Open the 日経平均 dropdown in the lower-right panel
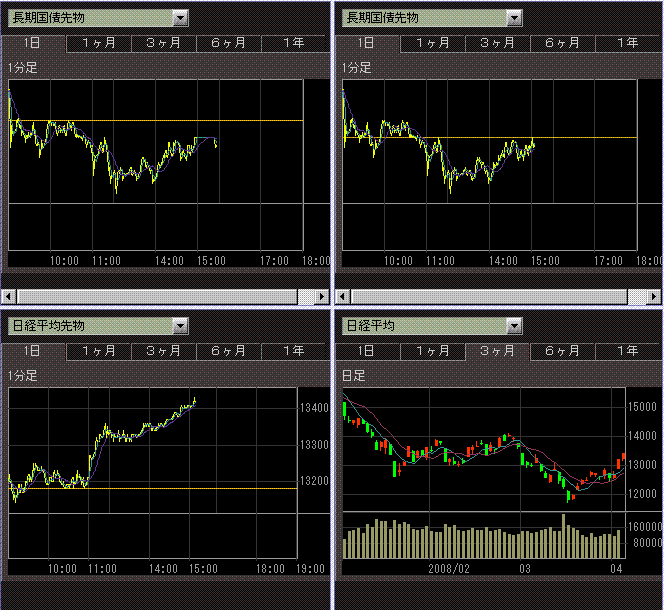Image resolution: width=664 pixels, height=610 pixels. coord(514,325)
